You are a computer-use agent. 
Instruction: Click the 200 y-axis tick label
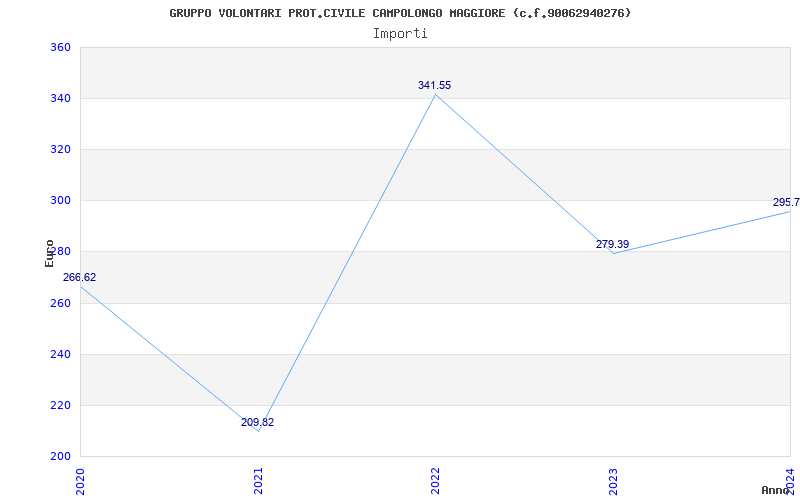point(60,457)
